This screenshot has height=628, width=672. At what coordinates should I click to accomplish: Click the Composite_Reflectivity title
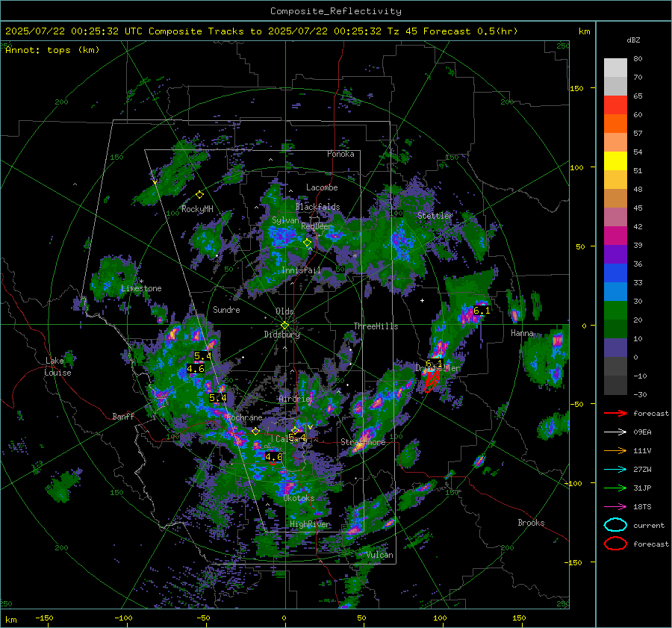(335, 11)
